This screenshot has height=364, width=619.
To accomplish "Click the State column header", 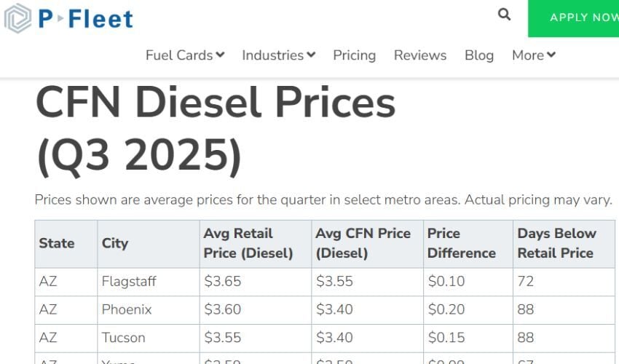I will click(x=57, y=243).
